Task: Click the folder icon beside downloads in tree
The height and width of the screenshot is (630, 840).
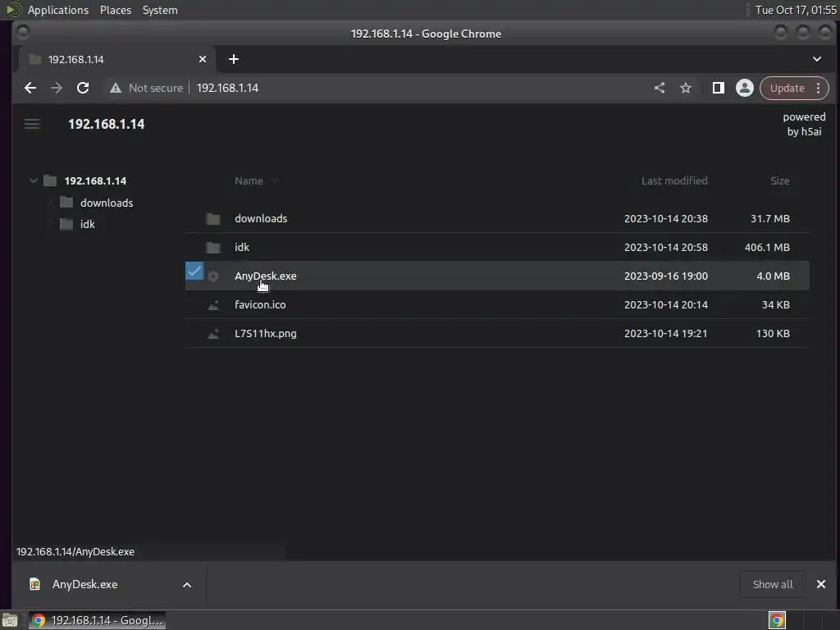Action: pos(66,202)
